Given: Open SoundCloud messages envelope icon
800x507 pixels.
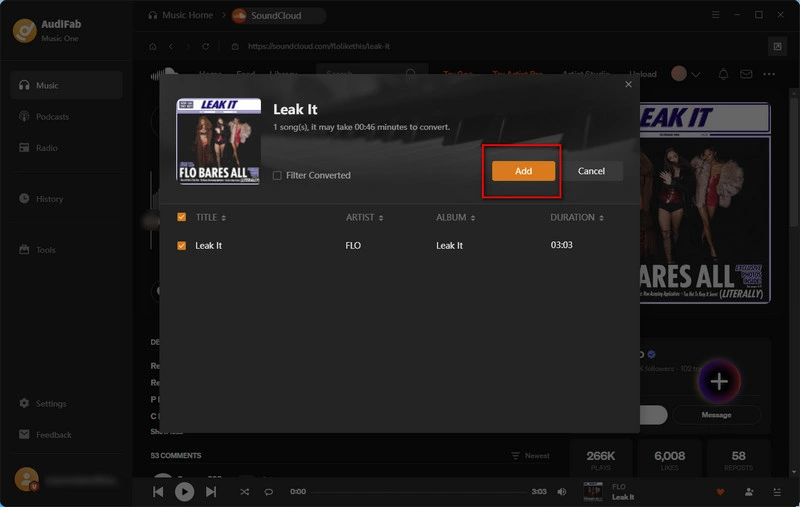Looking at the screenshot, I should pyautogui.click(x=746, y=74).
